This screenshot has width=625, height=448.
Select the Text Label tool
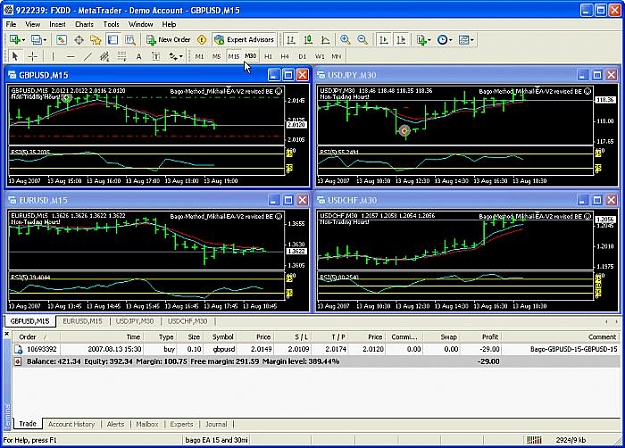[x=156, y=57]
